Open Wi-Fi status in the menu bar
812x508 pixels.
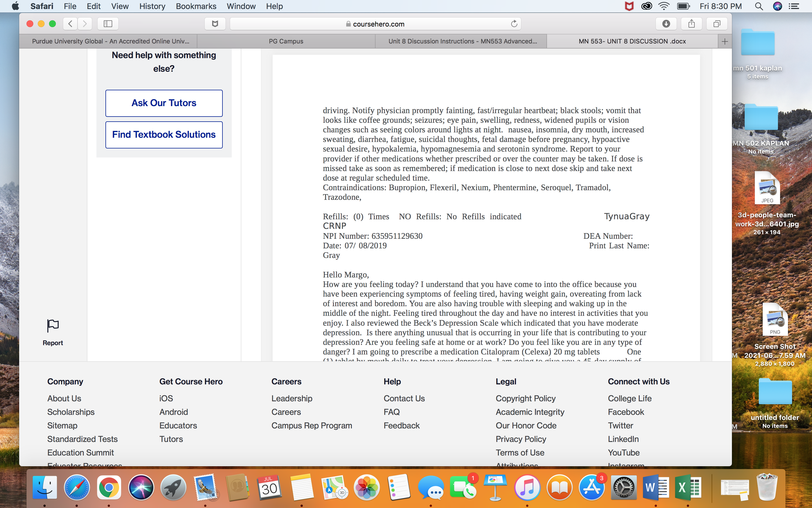coord(664,6)
